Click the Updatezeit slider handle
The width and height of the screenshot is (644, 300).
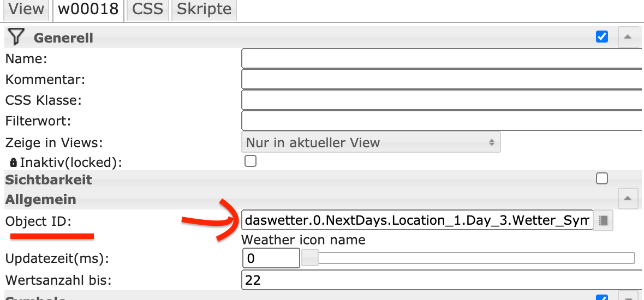pos(310,258)
